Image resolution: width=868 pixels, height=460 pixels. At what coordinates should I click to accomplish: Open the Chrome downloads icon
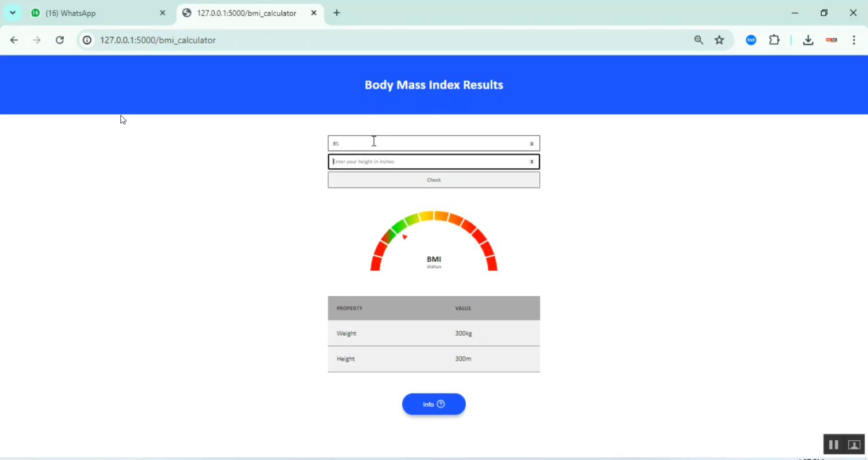(x=808, y=40)
